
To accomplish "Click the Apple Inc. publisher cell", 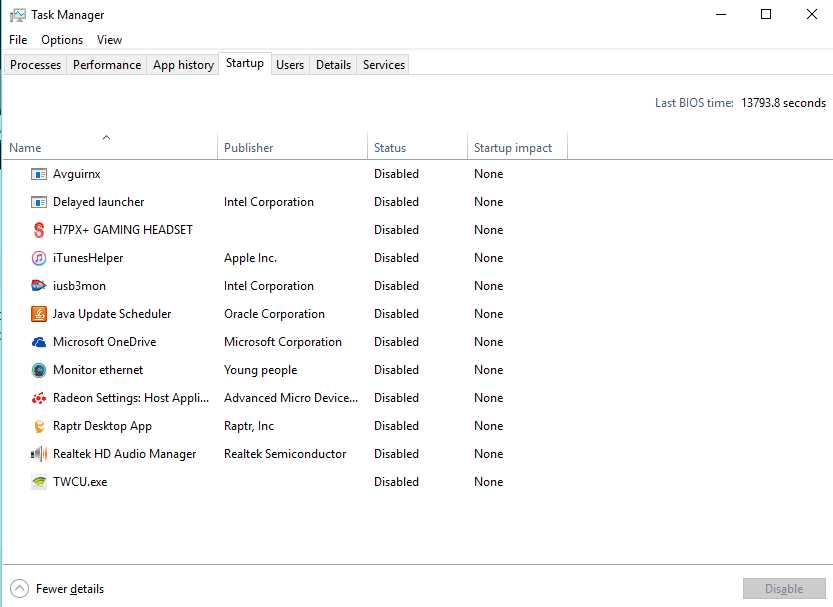I will click(250, 258).
